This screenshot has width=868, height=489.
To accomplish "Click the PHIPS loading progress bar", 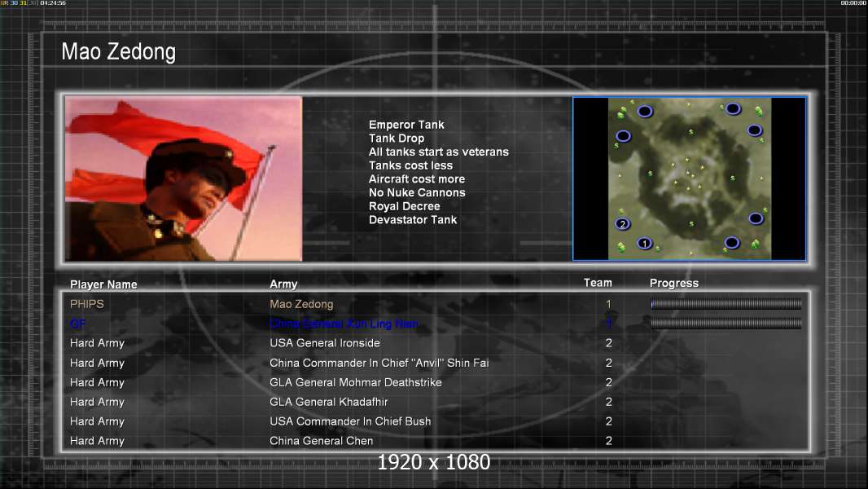I will 726,304.
